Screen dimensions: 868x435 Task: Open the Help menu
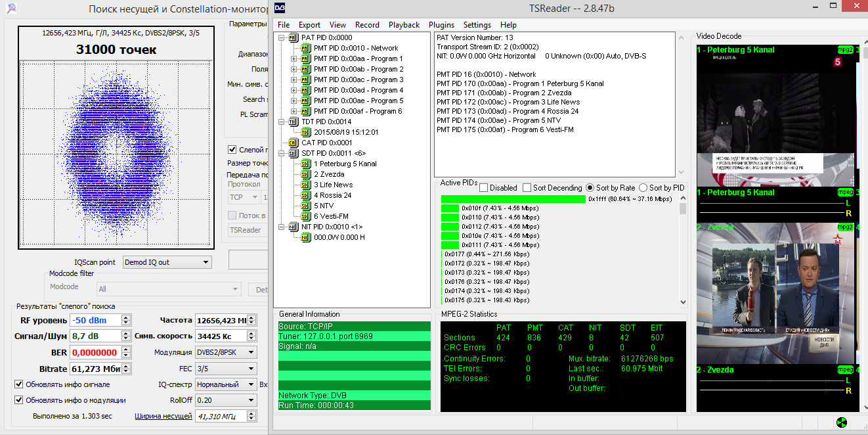[508, 25]
